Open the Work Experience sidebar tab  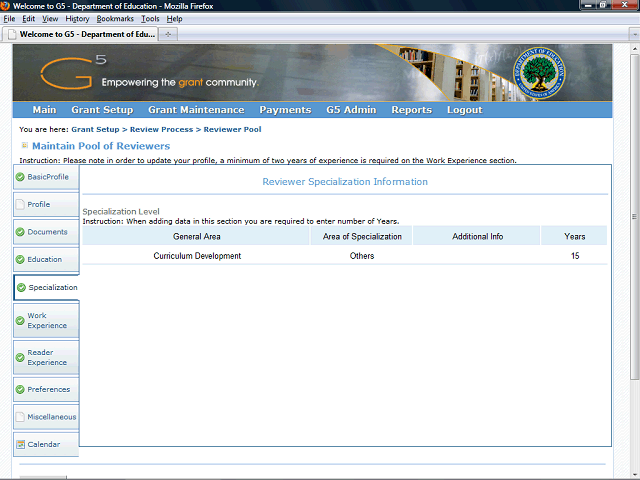click(x=46, y=321)
